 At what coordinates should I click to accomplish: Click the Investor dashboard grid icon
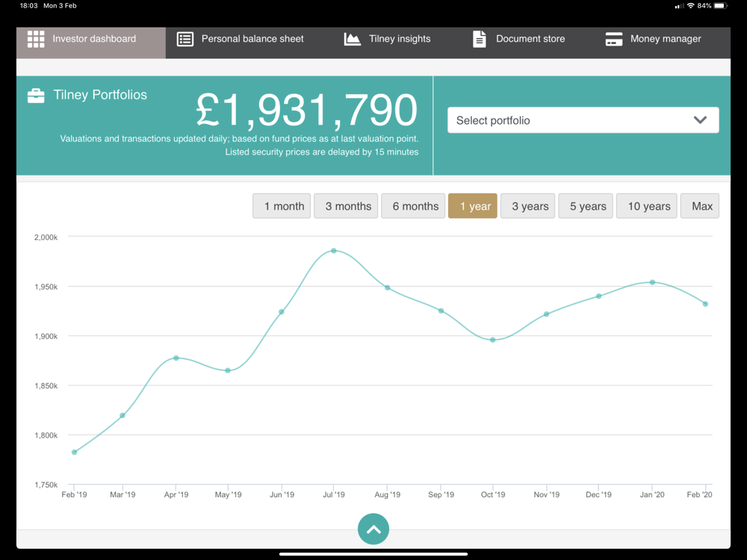click(36, 39)
